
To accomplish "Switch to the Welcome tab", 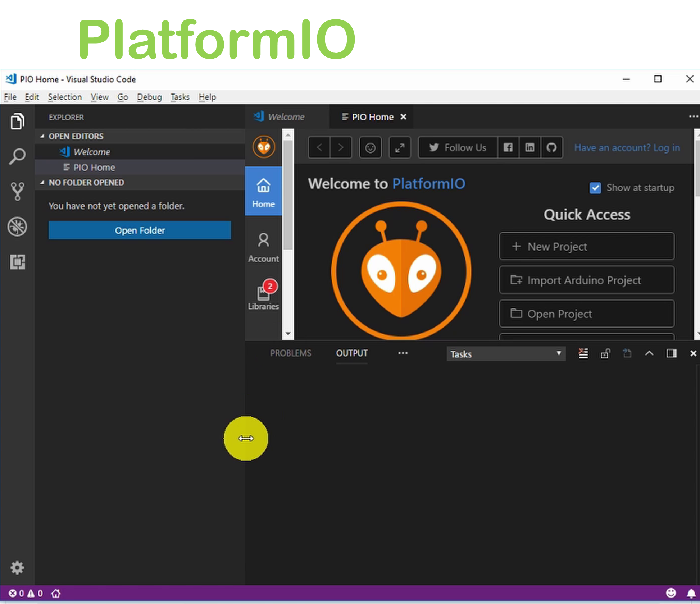I will click(286, 116).
